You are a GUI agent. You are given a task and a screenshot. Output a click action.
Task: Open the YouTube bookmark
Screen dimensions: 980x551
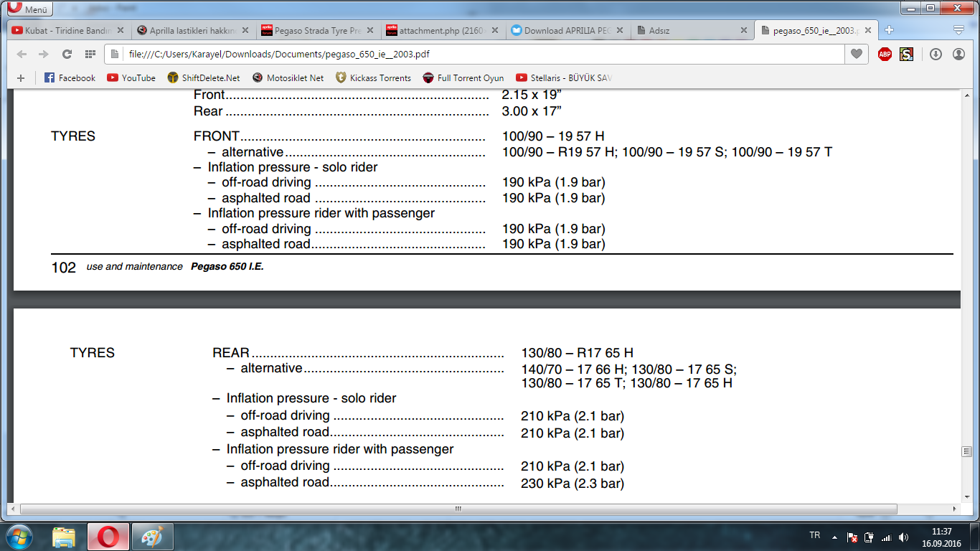(131, 77)
